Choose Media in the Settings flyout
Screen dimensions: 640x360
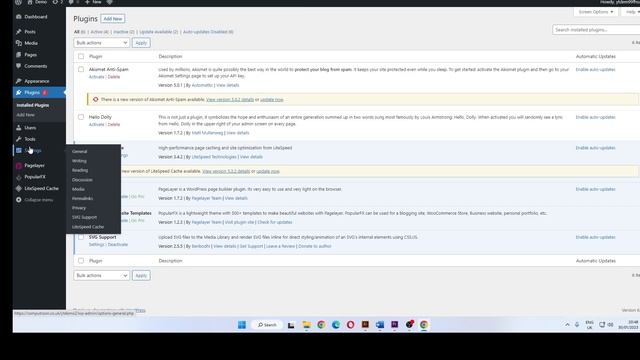click(x=78, y=189)
